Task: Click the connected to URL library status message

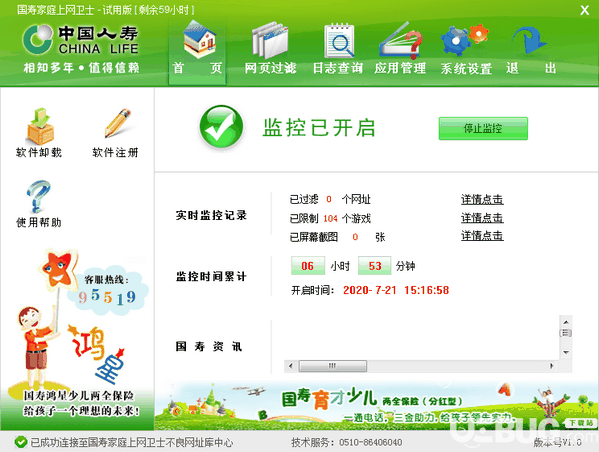Action: [x=132, y=442]
